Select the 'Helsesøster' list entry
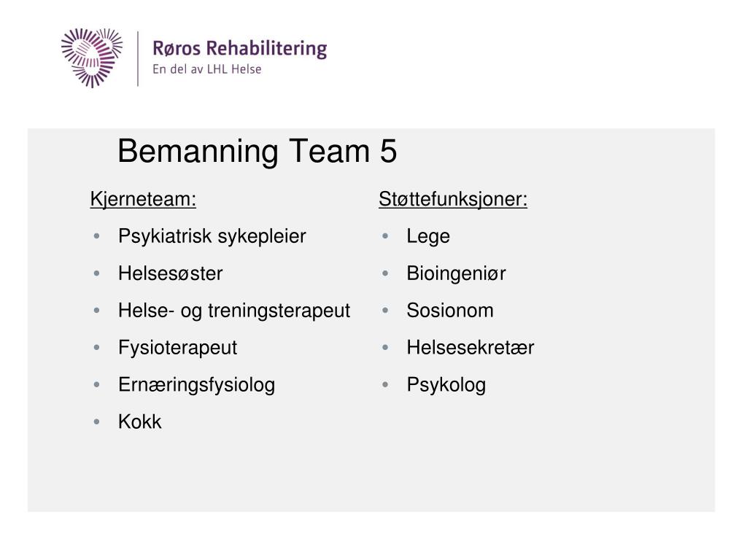This screenshot has height=560, width=747. coord(171,273)
